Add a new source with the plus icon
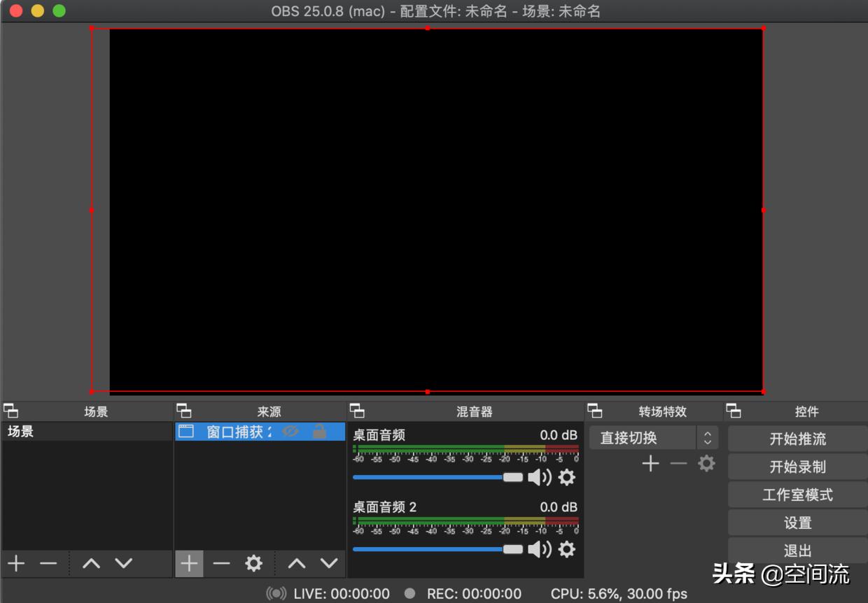 189,564
